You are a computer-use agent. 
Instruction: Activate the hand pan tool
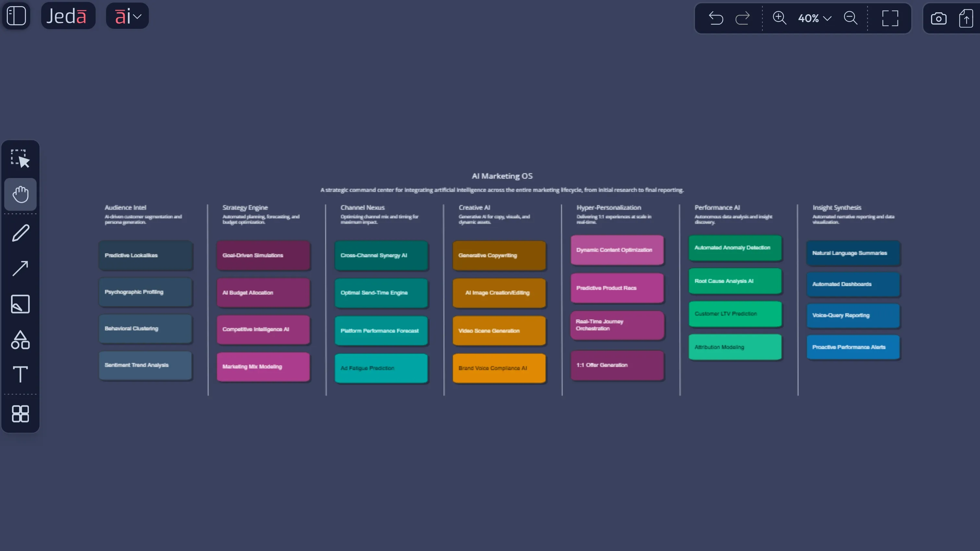20,194
